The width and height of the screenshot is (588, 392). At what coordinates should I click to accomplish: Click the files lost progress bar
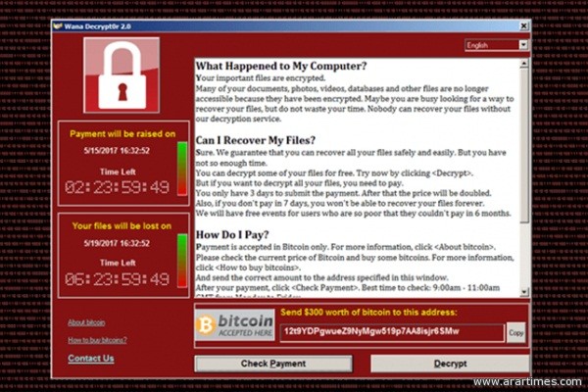coord(182,261)
